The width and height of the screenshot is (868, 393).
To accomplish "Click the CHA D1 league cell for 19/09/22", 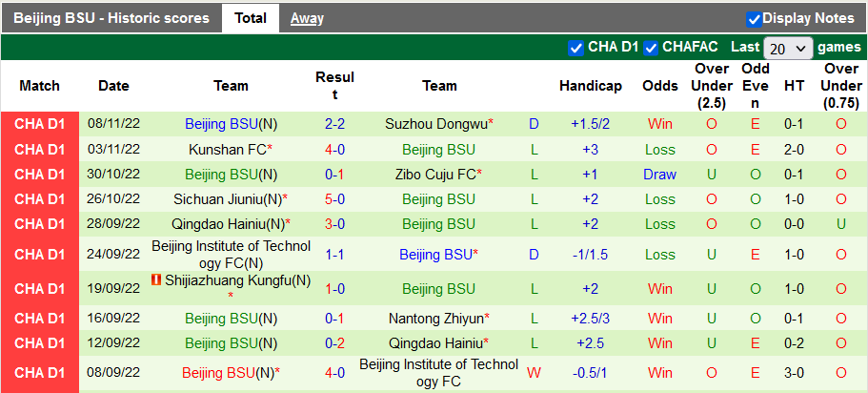I will click(40, 288).
